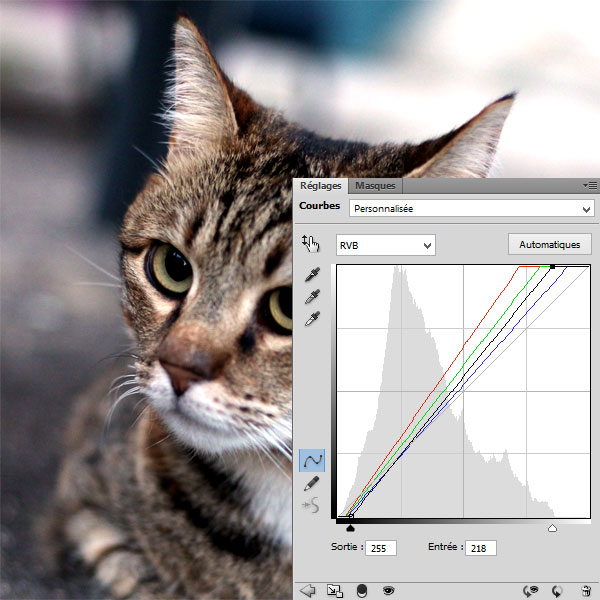Select the pencil draw curve tool
Image resolution: width=600 pixels, height=600 pixels.
coord(311,483)
